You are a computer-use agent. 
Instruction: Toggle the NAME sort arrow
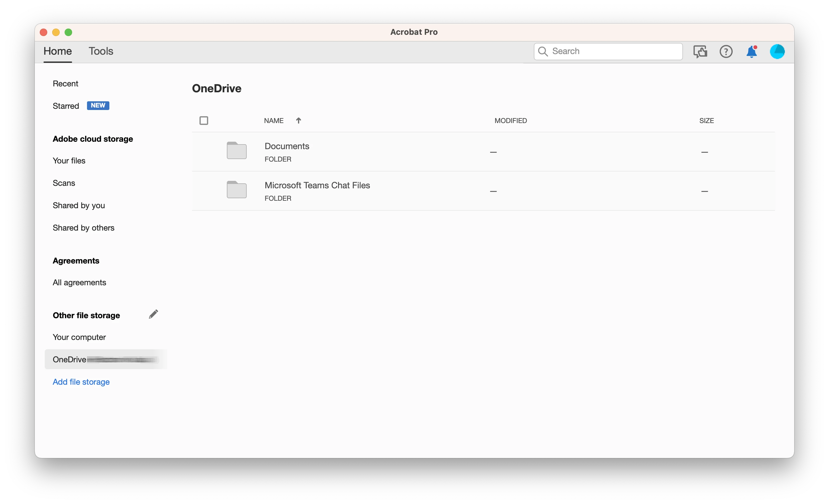point(298,121)
